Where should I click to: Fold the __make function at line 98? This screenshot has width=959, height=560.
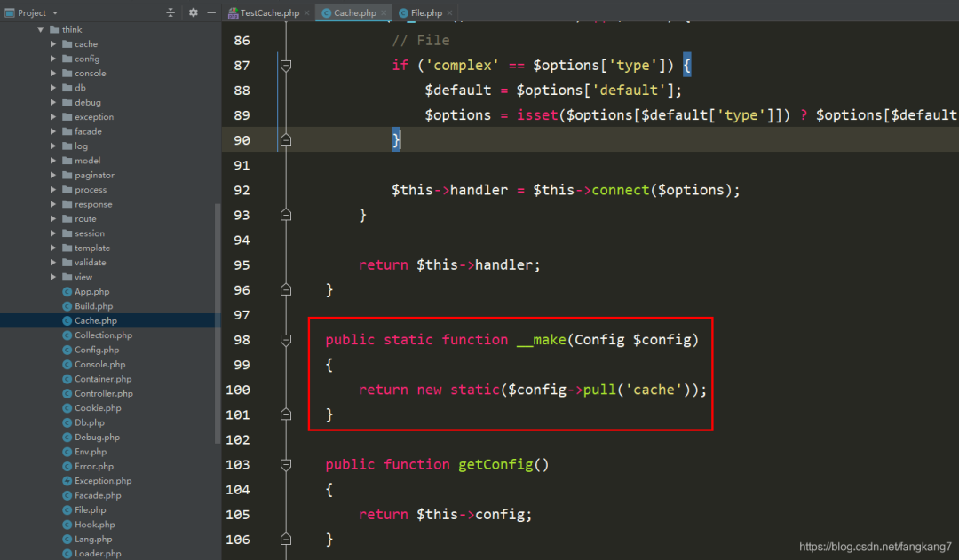click(x=286, y=339)
